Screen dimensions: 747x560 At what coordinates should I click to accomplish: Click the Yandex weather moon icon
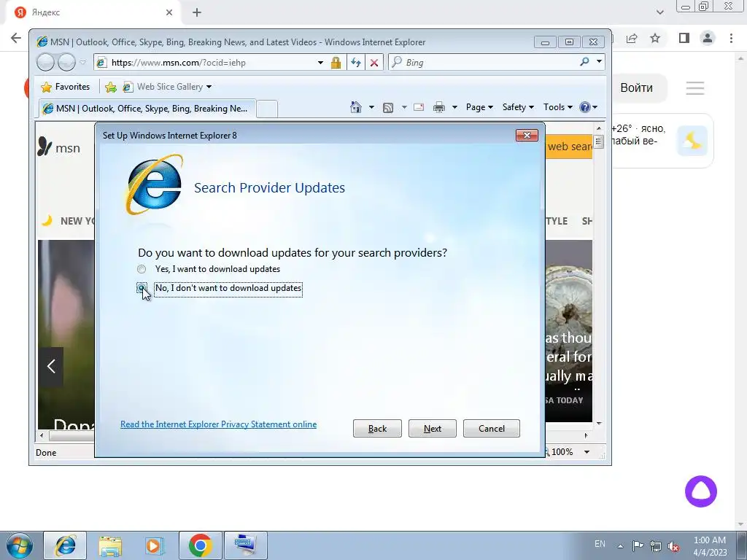point(692,141)
